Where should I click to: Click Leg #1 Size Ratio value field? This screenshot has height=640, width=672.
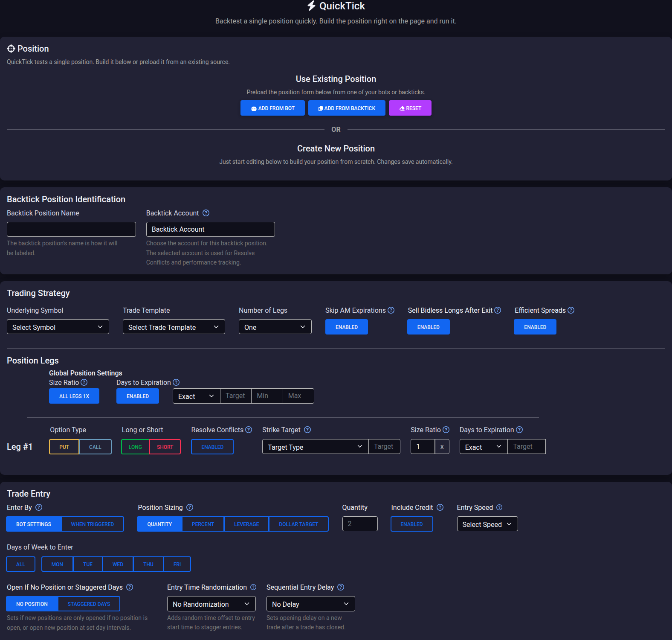[x=423, y=446]
